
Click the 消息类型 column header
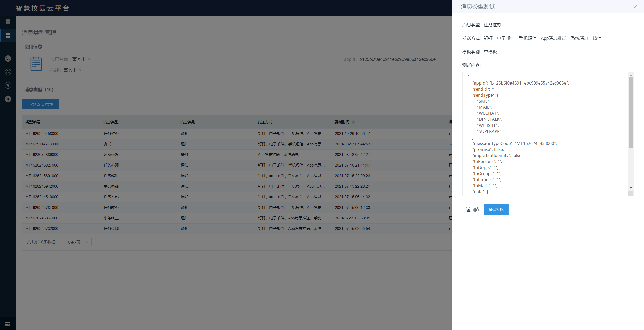(x=111, y=122)
